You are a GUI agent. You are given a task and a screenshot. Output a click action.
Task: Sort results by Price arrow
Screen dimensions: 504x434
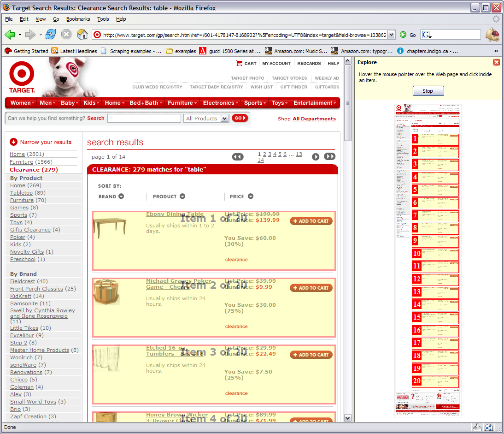click(x=251, y=196)
